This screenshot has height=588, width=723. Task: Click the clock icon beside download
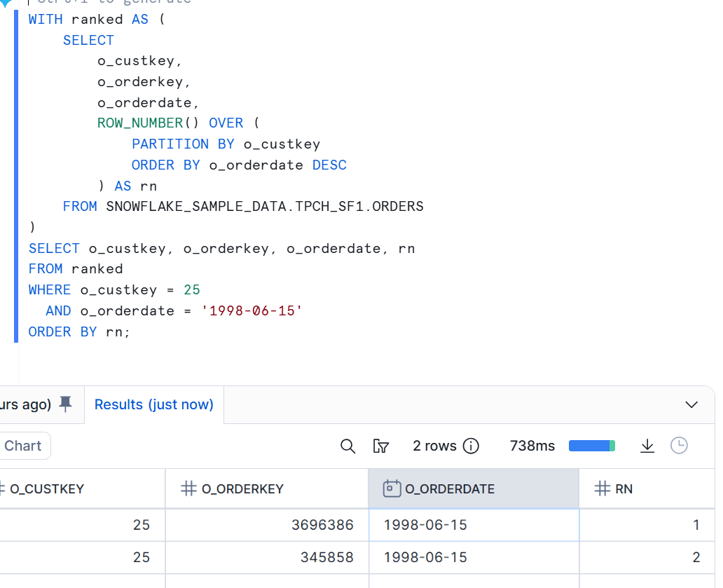[x=679, y=446]
